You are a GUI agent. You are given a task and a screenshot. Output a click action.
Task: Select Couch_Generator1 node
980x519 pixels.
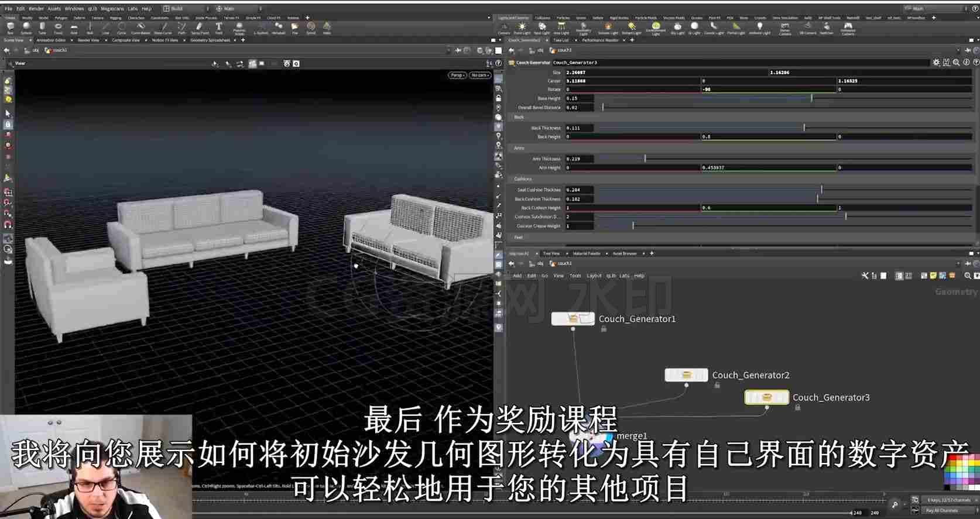click(x=573, y=319)
